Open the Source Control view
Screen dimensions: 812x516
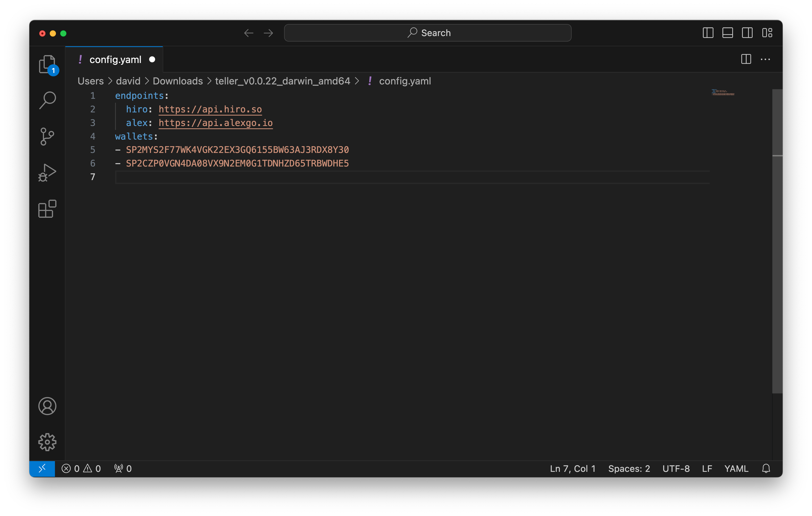47,136
